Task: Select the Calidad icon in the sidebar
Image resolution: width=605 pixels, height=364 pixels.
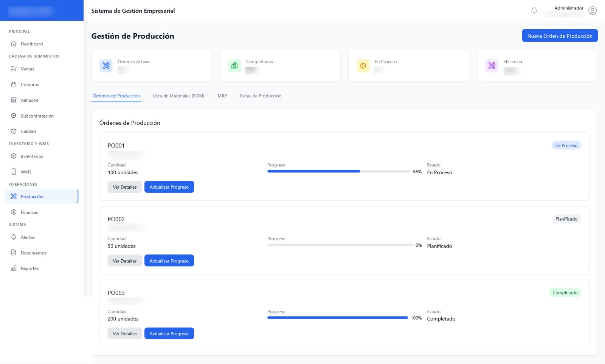Action: coord(14,131)
